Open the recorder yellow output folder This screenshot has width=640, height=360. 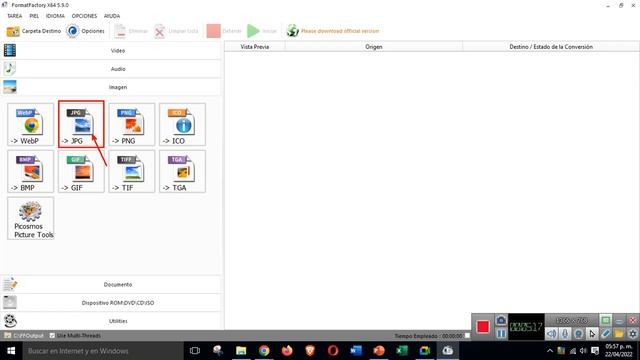619,334
